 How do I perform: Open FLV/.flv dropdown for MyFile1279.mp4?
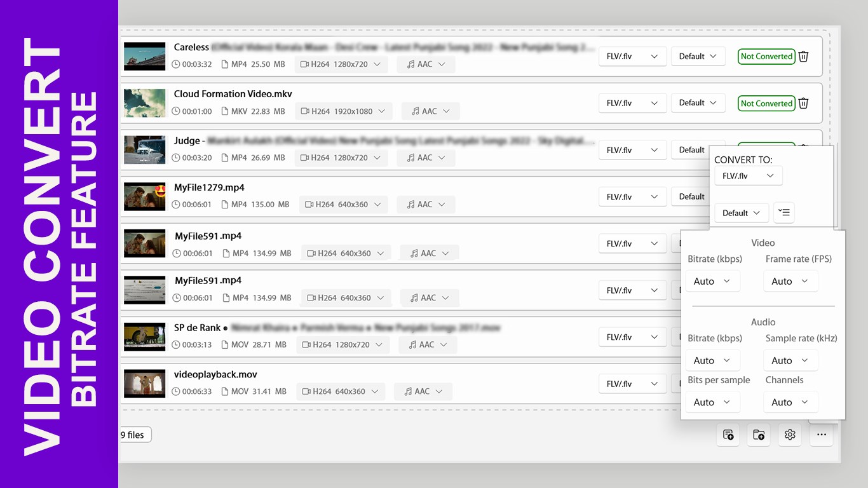(x=632, y=196)
